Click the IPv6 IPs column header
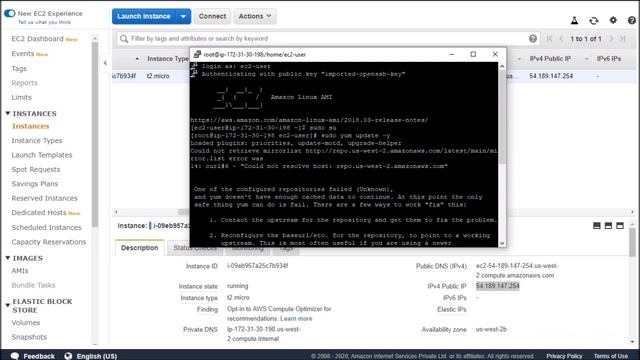 pyautogui.click(x=609, y=59)
